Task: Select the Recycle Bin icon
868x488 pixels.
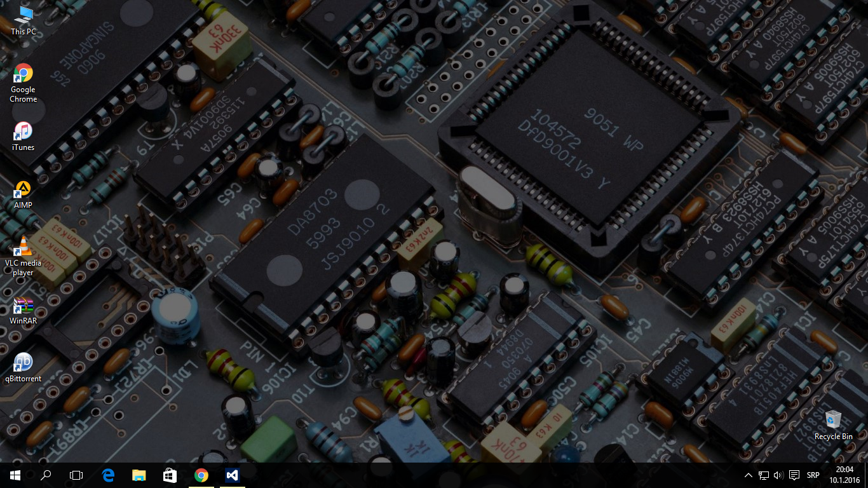Action: (833, 425)
